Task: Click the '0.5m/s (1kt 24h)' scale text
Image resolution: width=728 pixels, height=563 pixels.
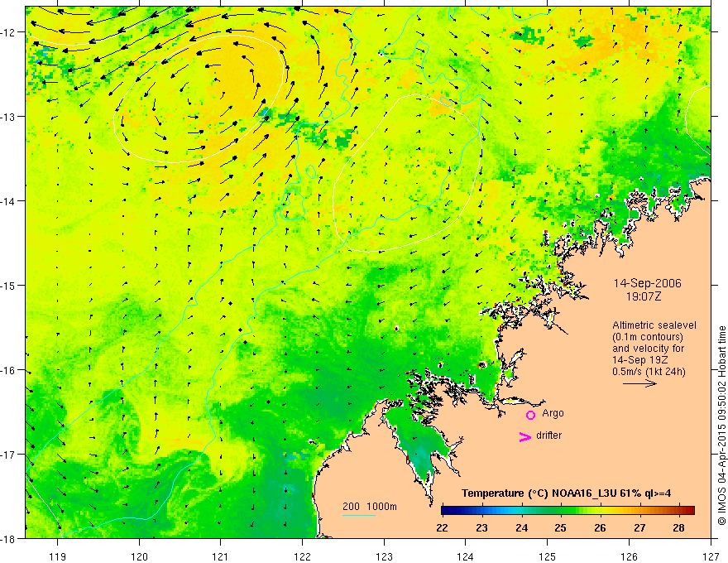Action: [649, 372]
